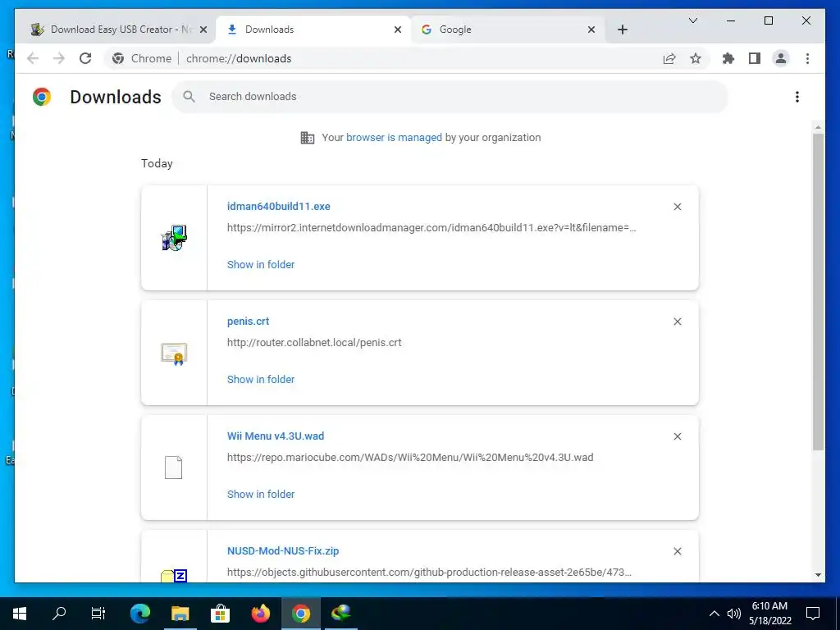Expand the tab search chevron

coord(692,21)
